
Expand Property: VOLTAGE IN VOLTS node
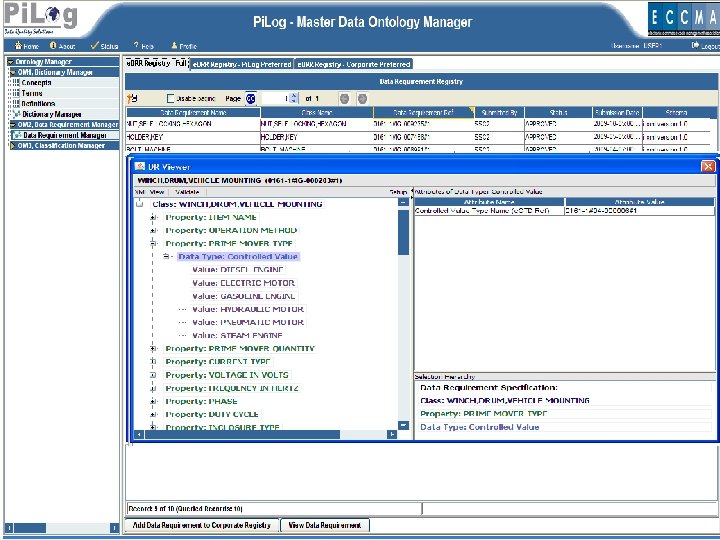click(x=153, y=375)
